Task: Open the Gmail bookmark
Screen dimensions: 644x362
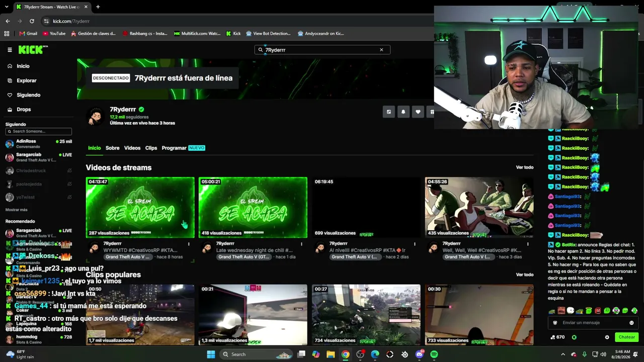Action: click(x=28, y=34)
